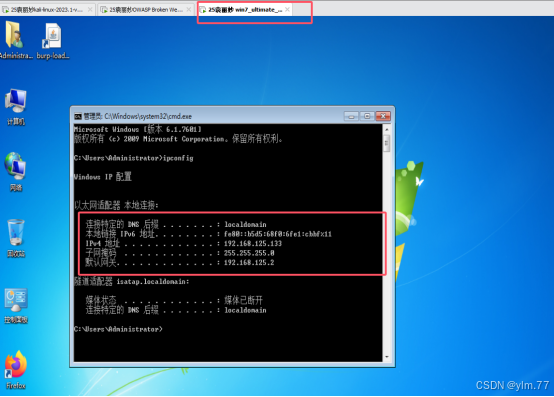554x397 pixels.
Task: Close the cmd.exe window
Action: (x=383, y=116)
